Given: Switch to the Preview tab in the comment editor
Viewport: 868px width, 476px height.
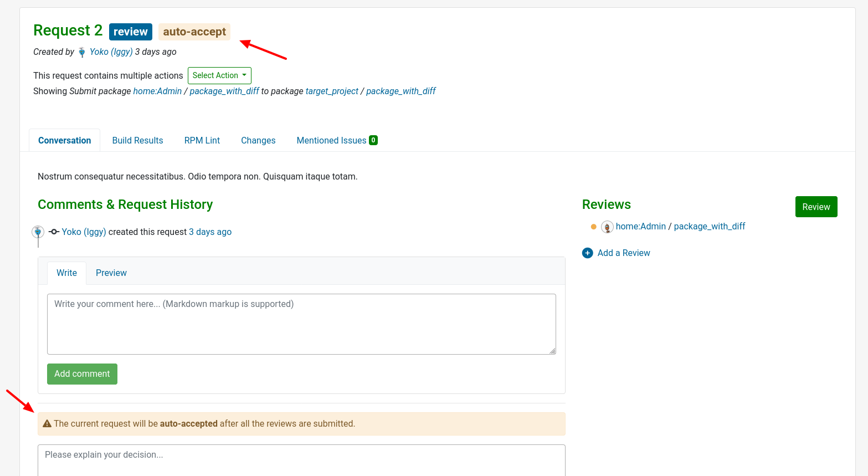Looking at the screenshot, I should (111, 273).
